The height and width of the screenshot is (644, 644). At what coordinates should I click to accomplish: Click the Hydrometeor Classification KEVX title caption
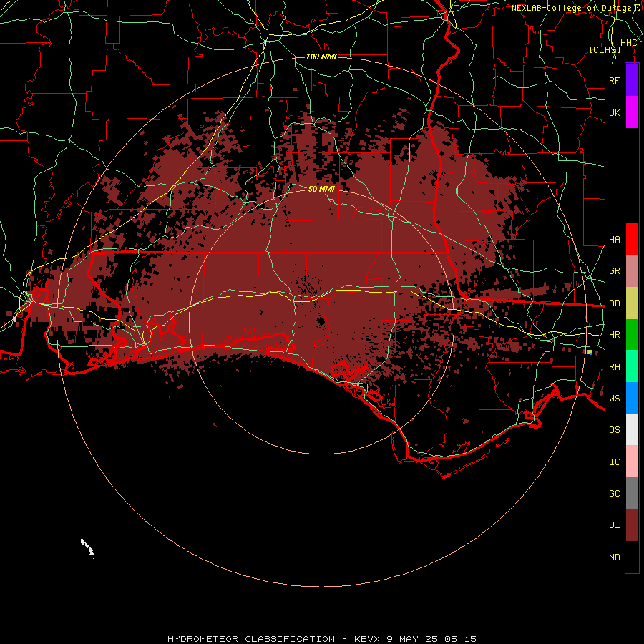click(x=321, y=639)
